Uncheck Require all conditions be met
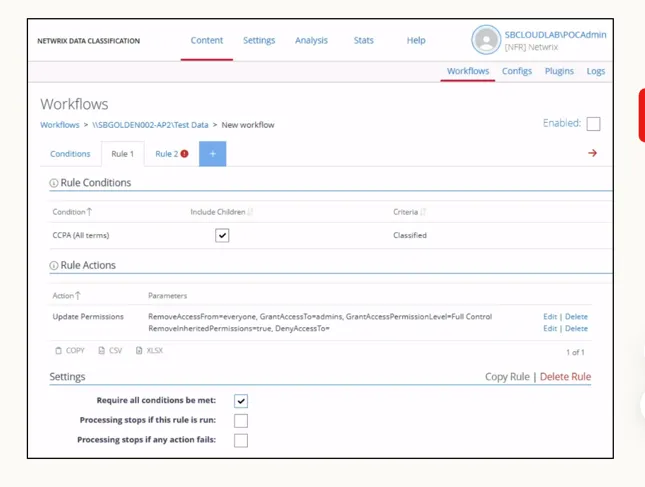Viewport: 645px width, 487px height. [241, 401]
